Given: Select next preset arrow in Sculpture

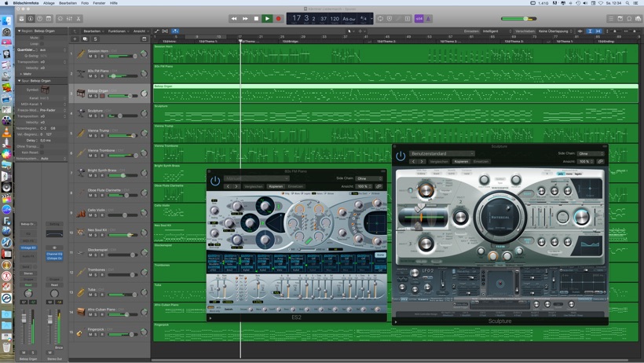Looking at the screenshot, I should 422,162.
